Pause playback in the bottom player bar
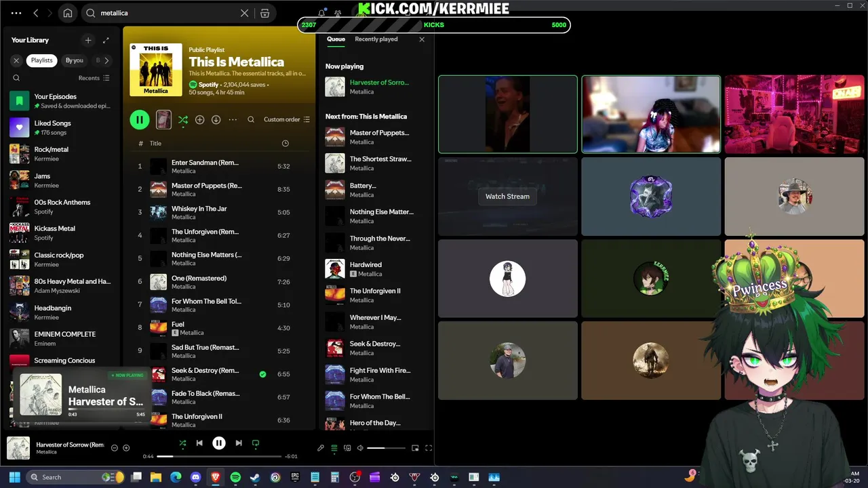 219,443
